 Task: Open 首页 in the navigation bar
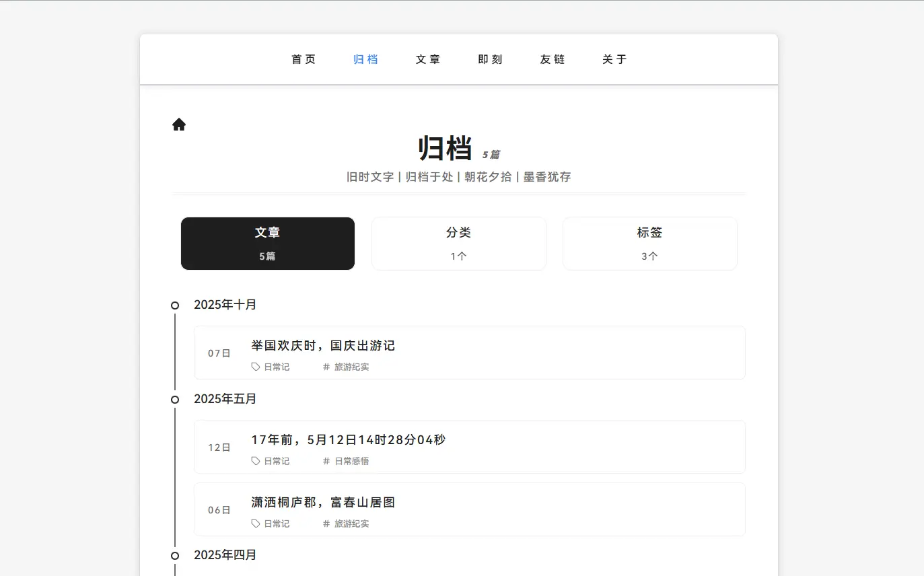tap(304, 59)
